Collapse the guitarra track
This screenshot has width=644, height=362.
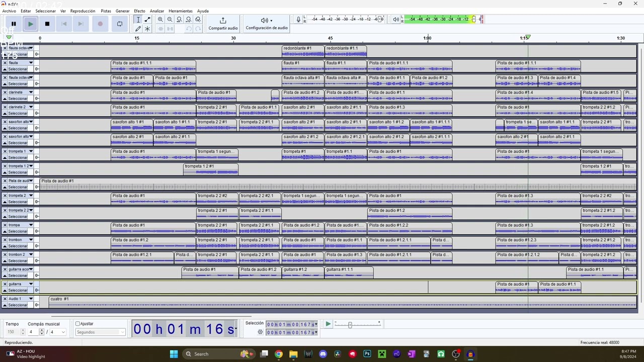[5, 290]
